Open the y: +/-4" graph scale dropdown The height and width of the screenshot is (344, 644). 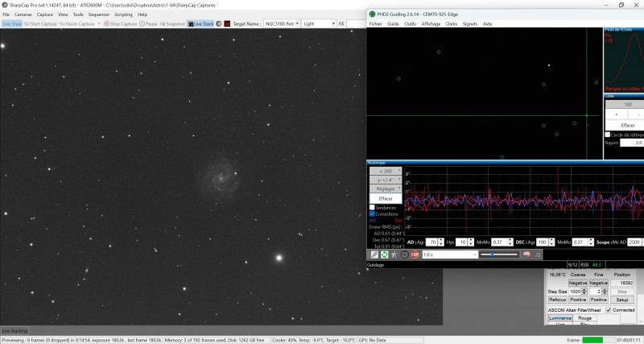(386, 180)
